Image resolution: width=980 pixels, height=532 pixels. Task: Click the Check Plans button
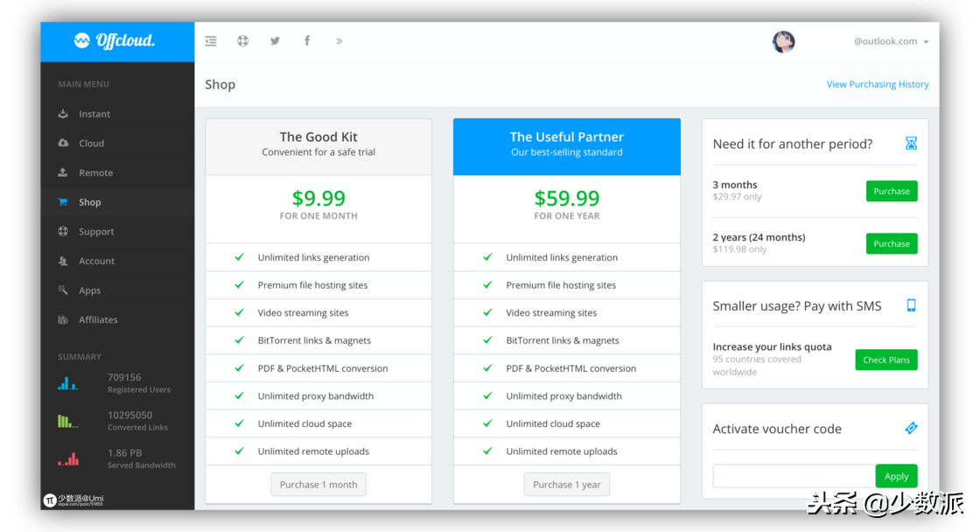885,360
